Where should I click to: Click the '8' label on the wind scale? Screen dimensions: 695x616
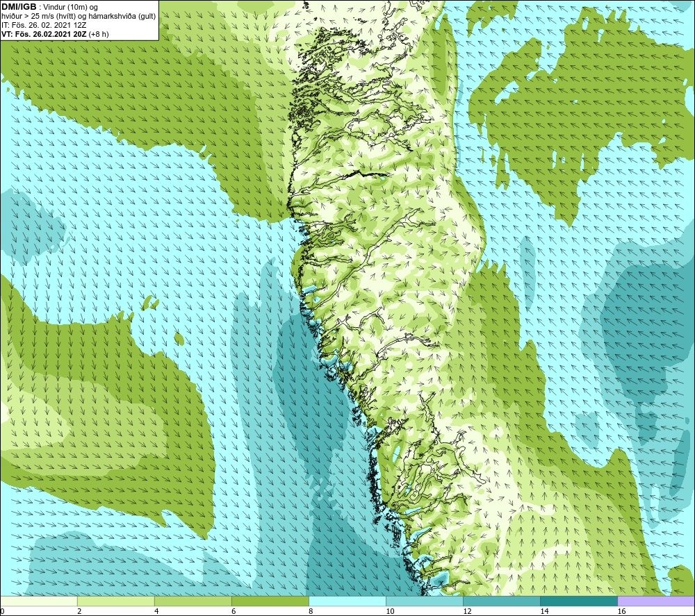pos(311,612)
